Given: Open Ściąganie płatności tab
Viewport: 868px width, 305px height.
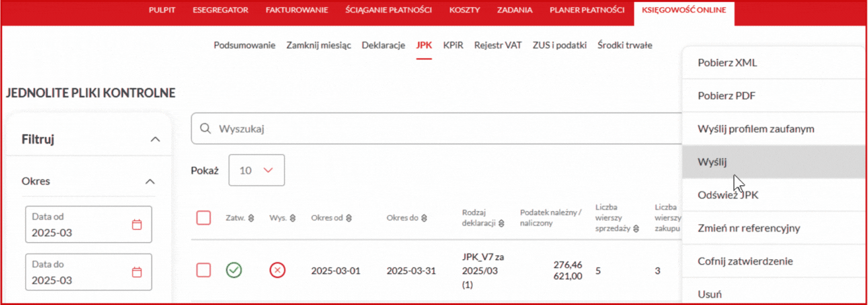Looking at the screenshot, I should point(389,11).
